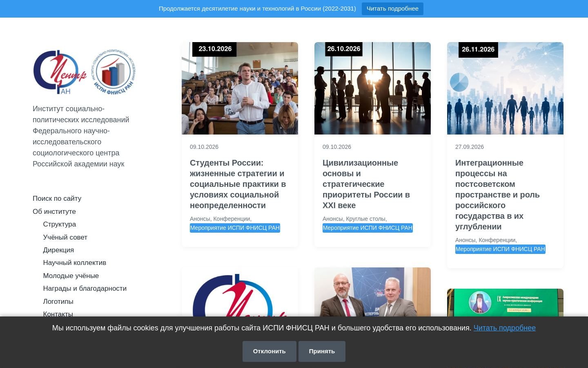Open 'Поиск по сайту' menu item
This screenshot has width=588, height=368.
pos(57,198)
